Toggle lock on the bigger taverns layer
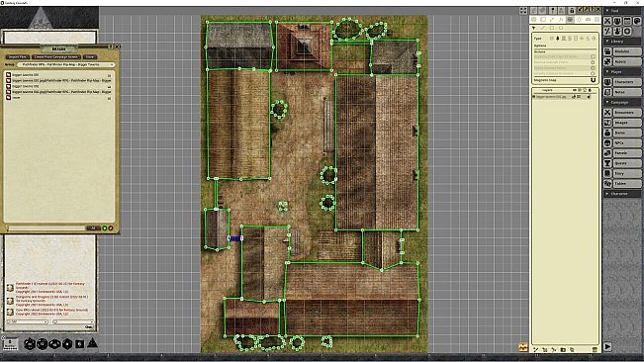The width and height of the screenshot is (644, 362). click(x=589, y=97)
